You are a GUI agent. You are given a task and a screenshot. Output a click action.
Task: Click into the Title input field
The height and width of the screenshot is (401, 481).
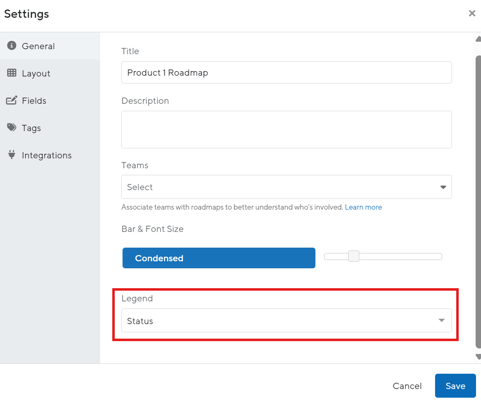(286, 72)
